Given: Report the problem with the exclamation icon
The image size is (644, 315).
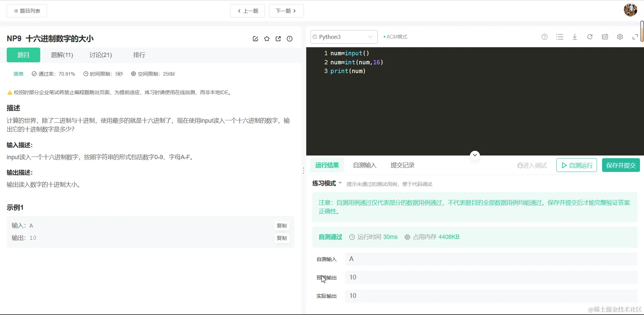Looking at the screenshot, I should click(289, 39).
